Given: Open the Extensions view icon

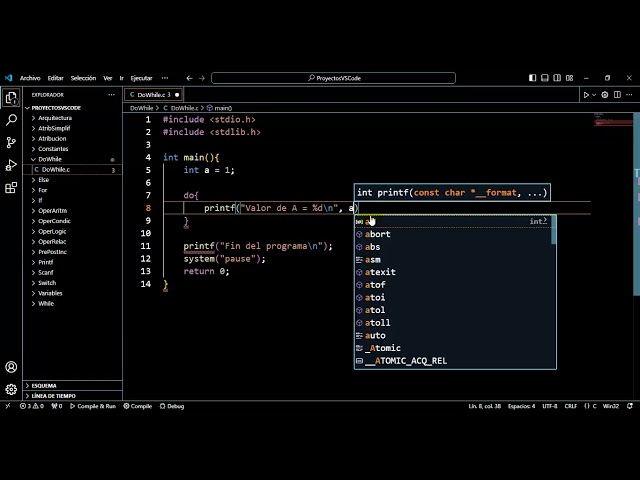Looking at the screenshot, I should click(11, 188).
